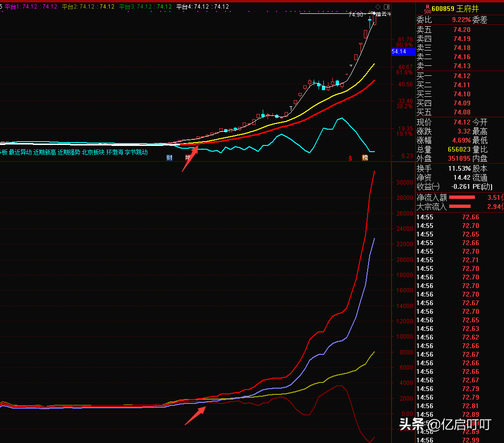Click the 财 financial marker on chart
The height and width of the screenshot is (443, 504).
tap(169, 158)
